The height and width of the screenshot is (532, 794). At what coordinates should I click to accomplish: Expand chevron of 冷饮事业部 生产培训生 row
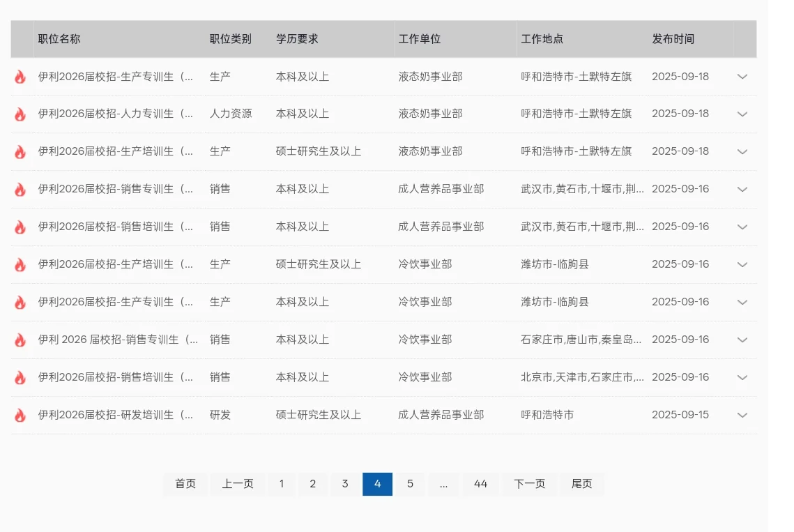742,264
